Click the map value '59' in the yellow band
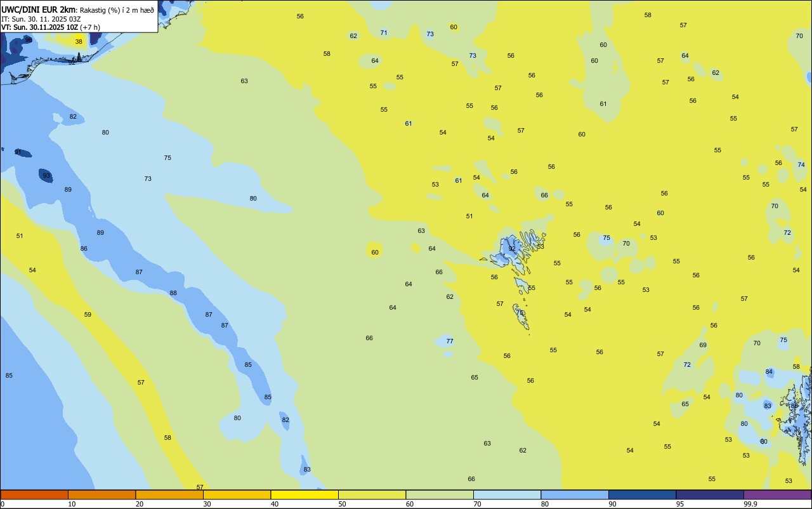 (88, 315)
